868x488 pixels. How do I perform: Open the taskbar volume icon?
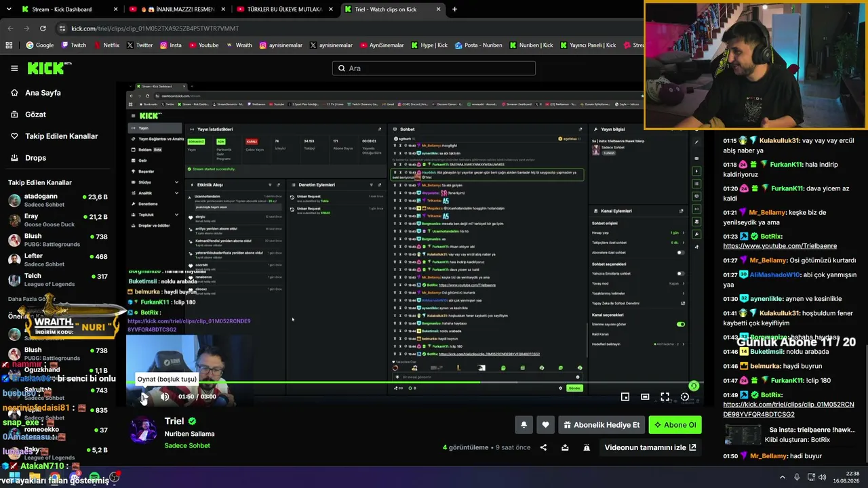point(822,477)
